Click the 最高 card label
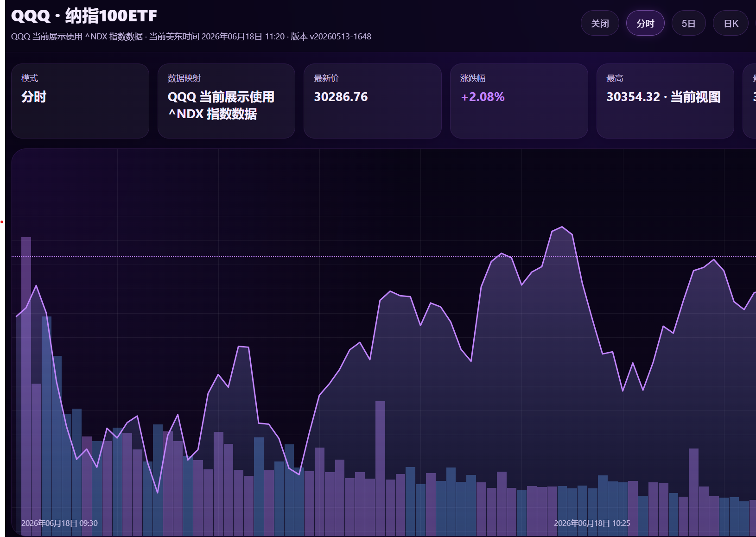756x537 pixels. 615,78
